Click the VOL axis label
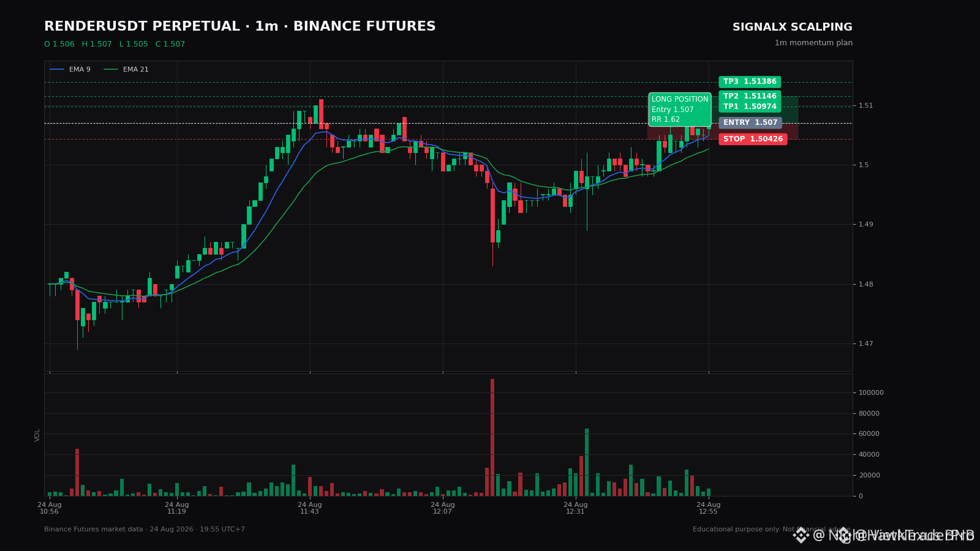The width and height of the screenshot is (980, 551). click(37, 435)
